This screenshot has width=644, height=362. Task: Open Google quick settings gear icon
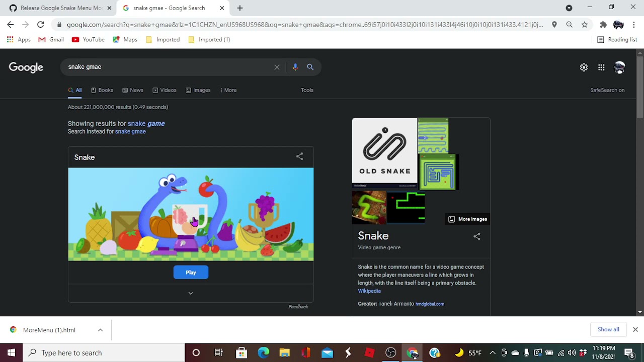pyautogui.click(x=584, y=67)
